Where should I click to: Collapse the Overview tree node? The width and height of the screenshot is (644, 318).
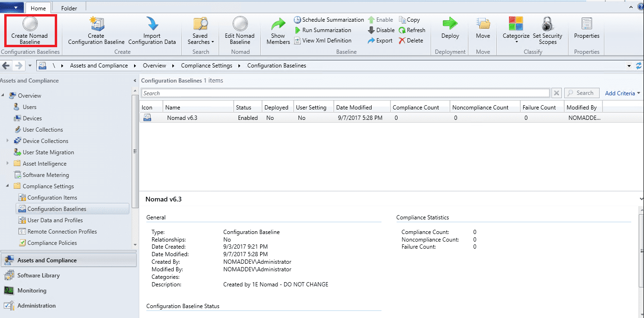pos(3,95)
